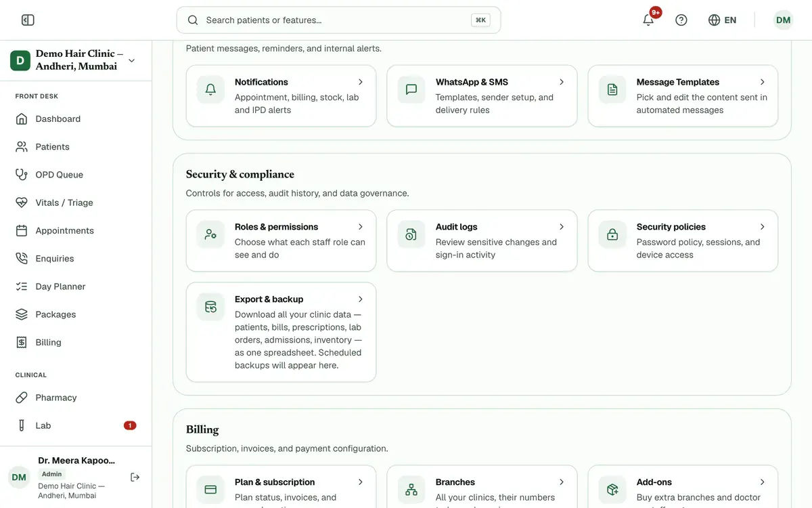Click the chevron on Plan & subscription card
The image size is (812, 508).
pos(361,482)
